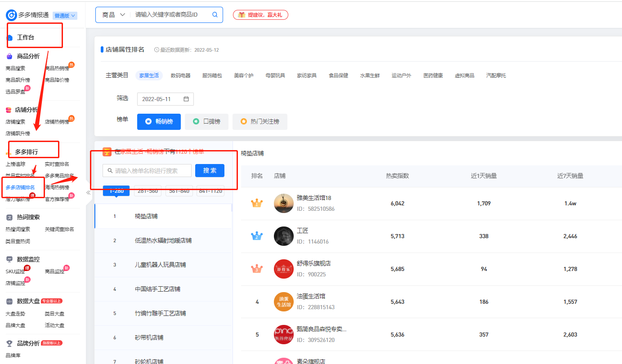Image resolution: width=622 pixels, height=364 pixels.
Task: Select 低温热水辐射地暖店铺 in the list
Action: pyautogui.click(x=163, y=240)
